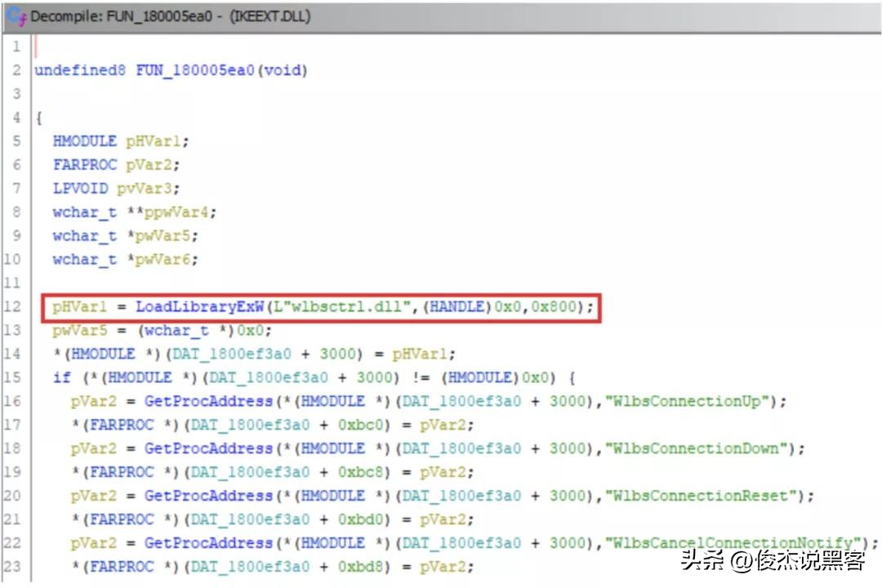Click ppwVar4 declaration on line 8
Image resolution: width=882 pixels, height=588 pixels.
coord(176,212)
